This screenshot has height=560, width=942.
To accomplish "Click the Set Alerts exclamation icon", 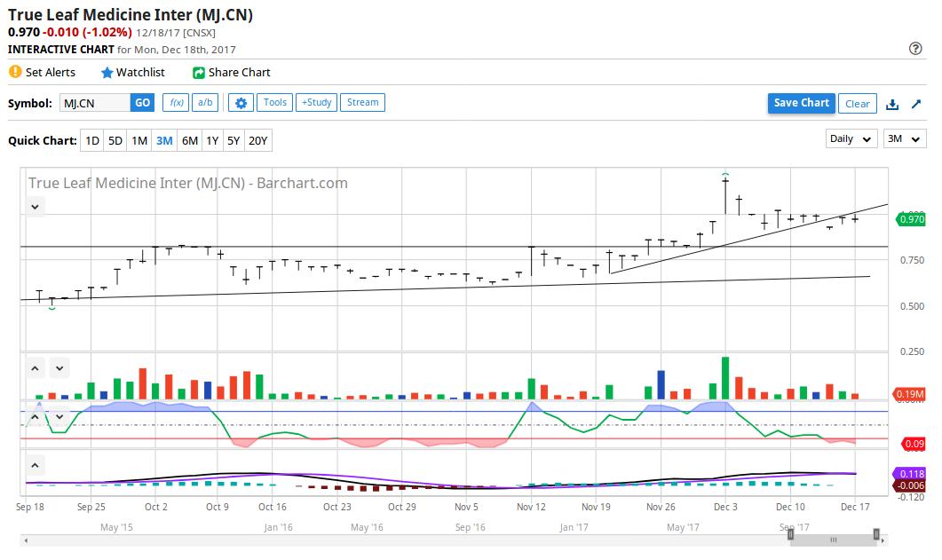I will point(15,72).
